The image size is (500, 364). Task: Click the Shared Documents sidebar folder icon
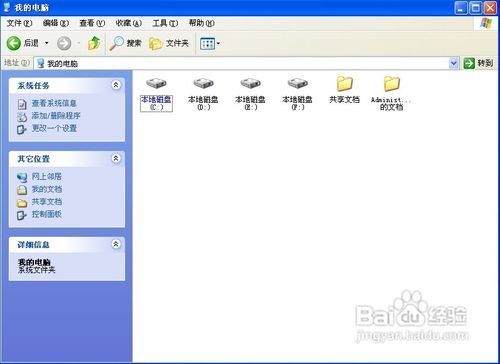click(x=22, y=203)
